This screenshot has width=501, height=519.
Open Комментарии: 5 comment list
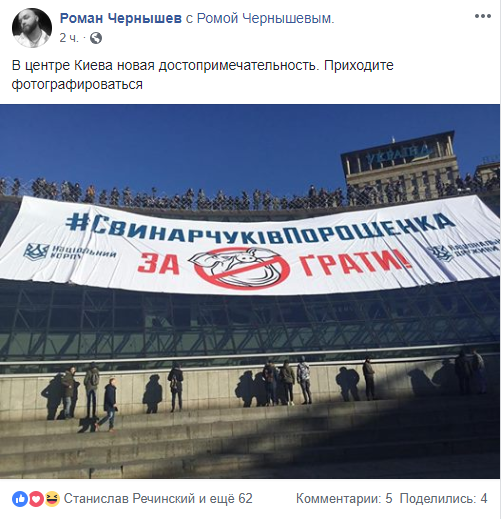[x=344, y=499]
